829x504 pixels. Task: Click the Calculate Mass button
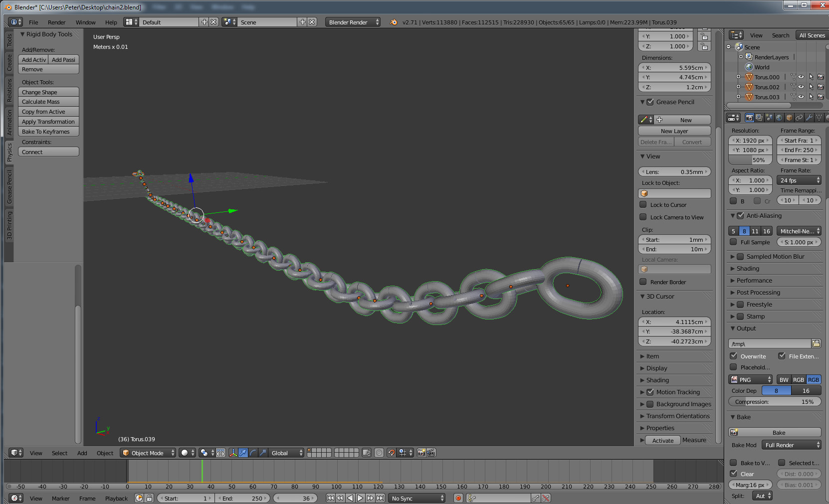48,102
